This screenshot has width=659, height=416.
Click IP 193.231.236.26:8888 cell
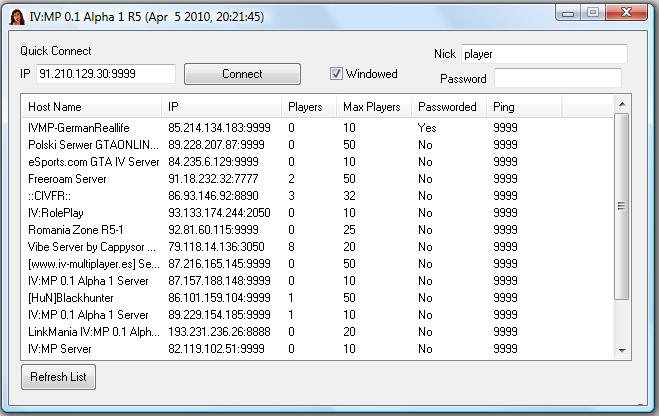click(219, 332)
